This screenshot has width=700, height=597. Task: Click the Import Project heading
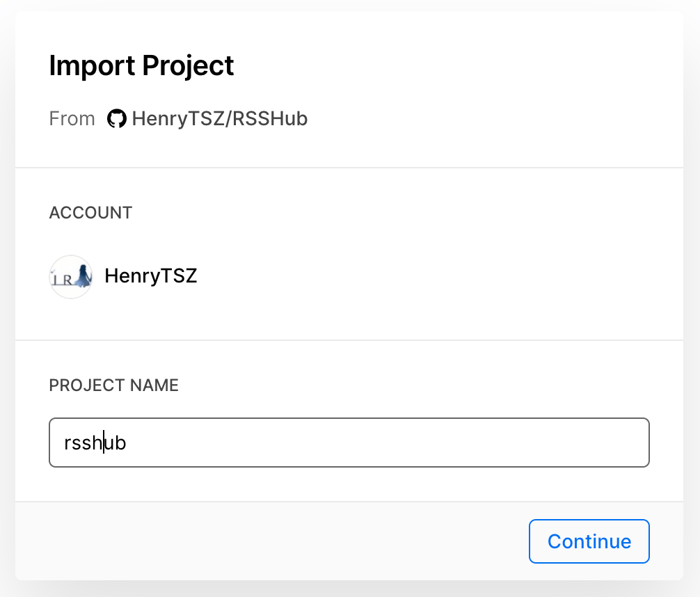click(x=141, y=66)
